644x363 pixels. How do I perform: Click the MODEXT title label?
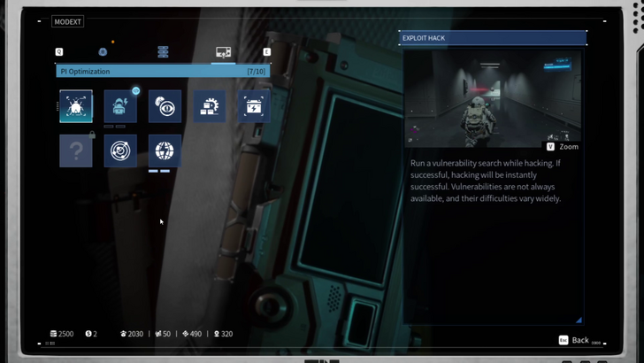point(67,21)
